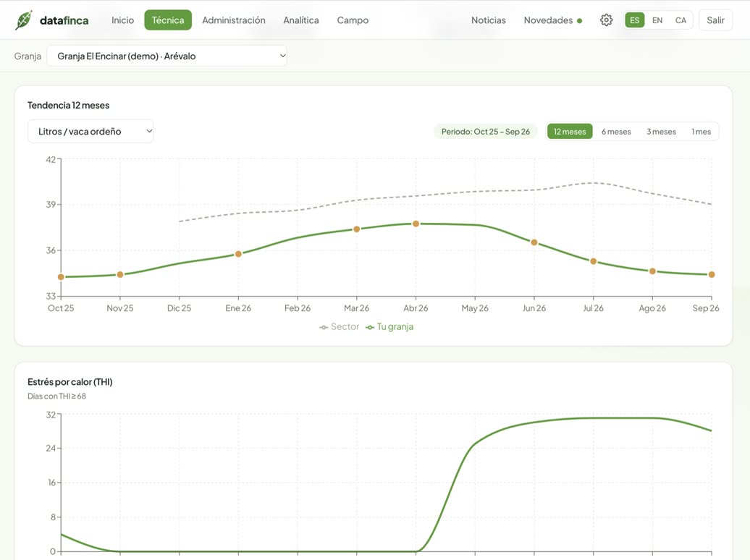Click the green Novedades notification dot

click(x=579, y=20)
